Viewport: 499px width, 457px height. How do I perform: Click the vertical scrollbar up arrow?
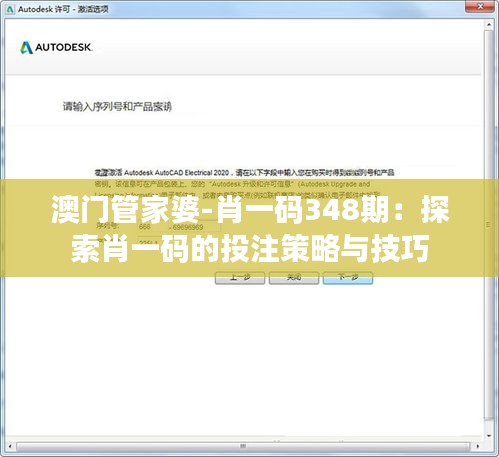point(489,25)
